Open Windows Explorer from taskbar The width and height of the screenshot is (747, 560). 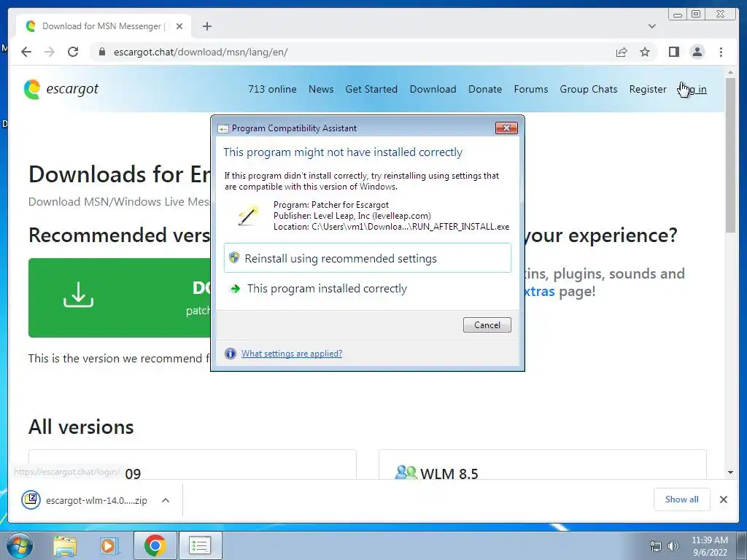(65, 545)
